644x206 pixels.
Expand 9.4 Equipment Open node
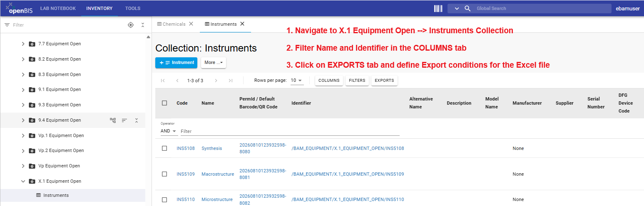click(23, 120)
